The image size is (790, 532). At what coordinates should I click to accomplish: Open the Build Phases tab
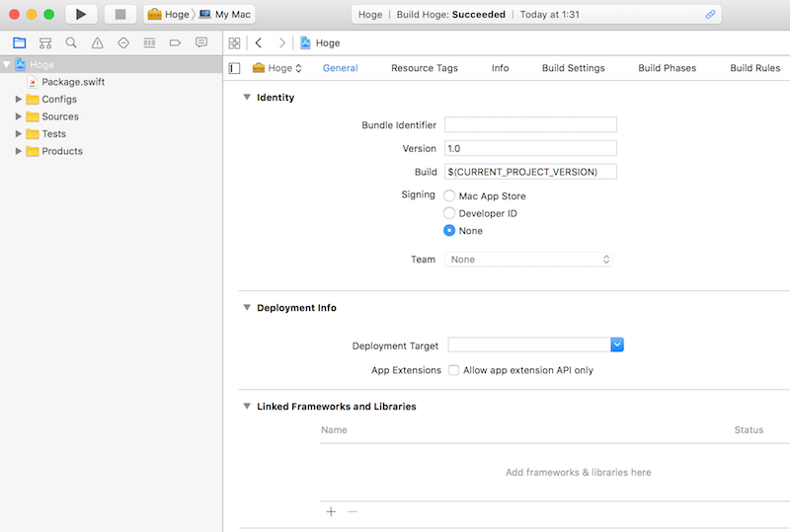668,68
